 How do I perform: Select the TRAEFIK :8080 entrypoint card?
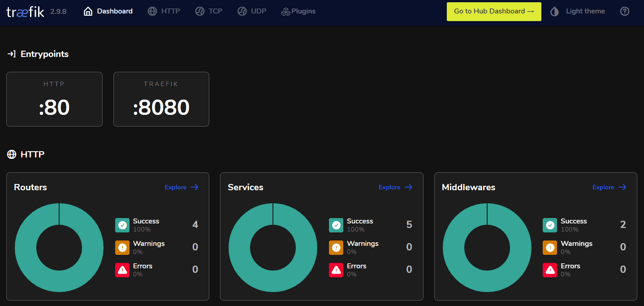[x=161, y=99]
